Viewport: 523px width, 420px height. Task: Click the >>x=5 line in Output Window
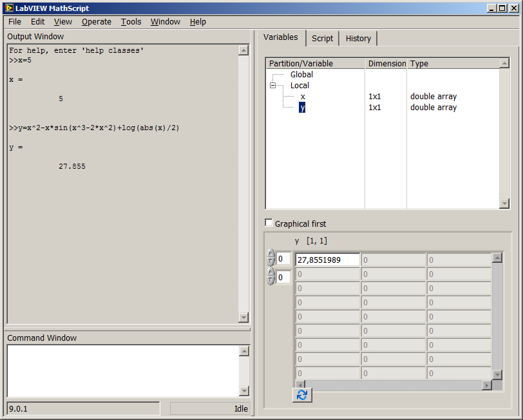[x=21, y=61]
